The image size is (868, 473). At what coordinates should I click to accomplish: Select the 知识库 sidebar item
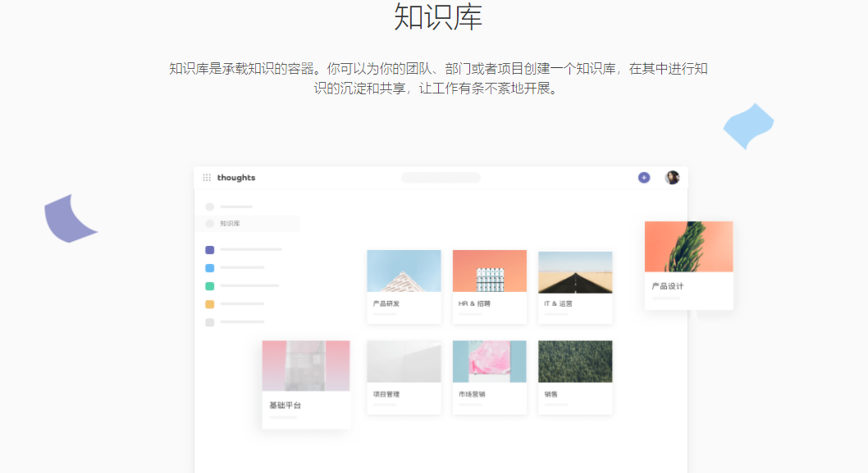pos(247,224)
